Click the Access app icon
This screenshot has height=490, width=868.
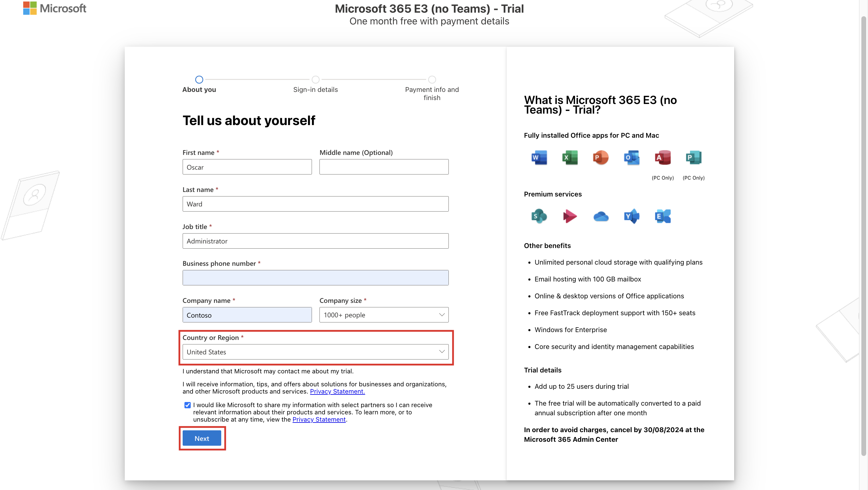[x=663, y=157]
